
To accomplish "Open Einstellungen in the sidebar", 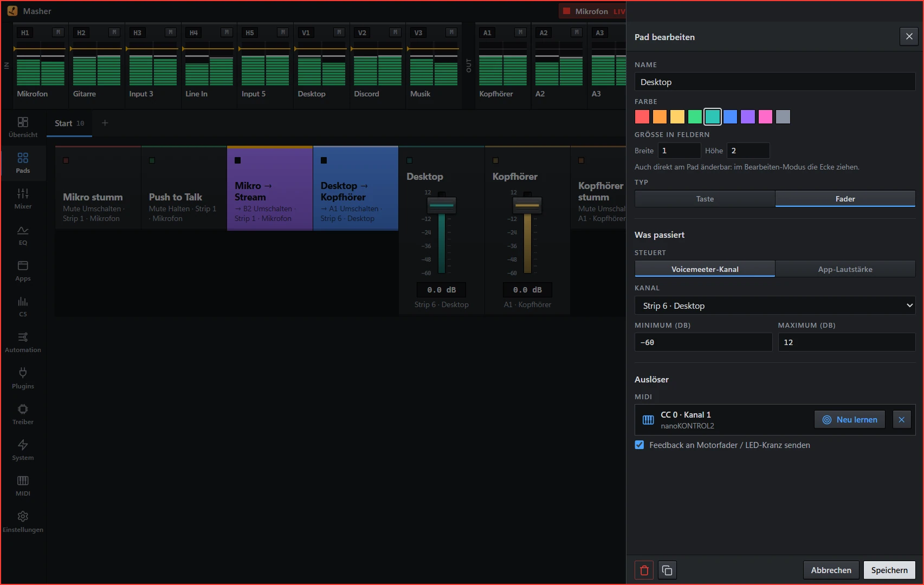I will point(23,522).
